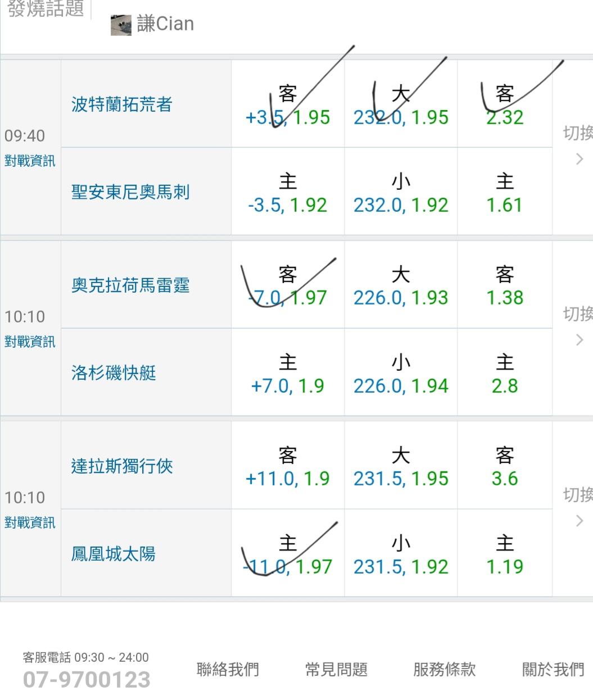The image size is (593, 700).
Task: Click the 謙Cian avatar thumbnail
Action: click(x=121, y=25)
